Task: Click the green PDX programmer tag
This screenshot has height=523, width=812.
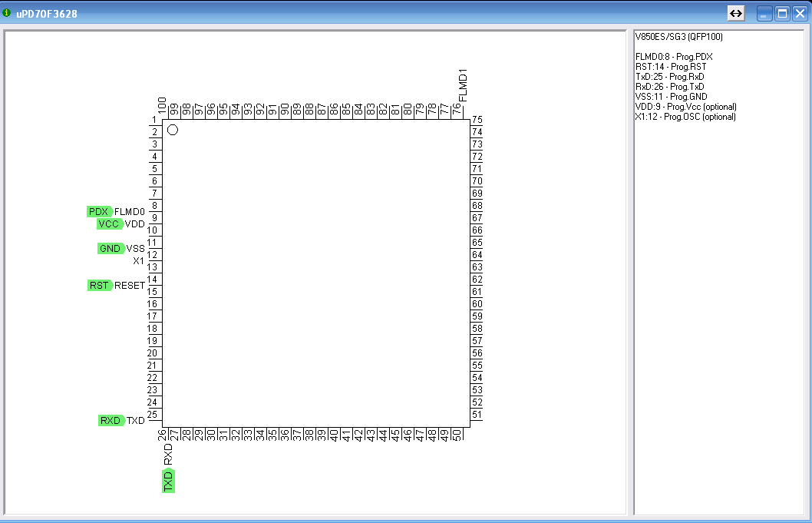Action: 100,211
